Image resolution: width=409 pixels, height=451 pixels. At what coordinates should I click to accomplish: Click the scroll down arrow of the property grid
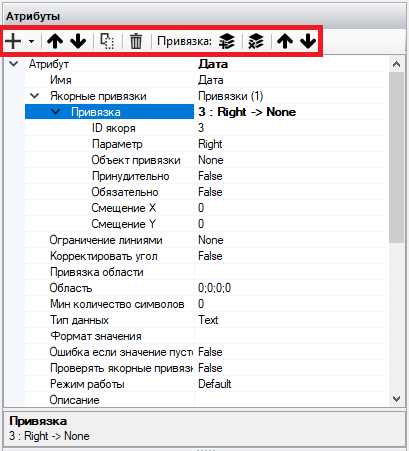[396, 399]
